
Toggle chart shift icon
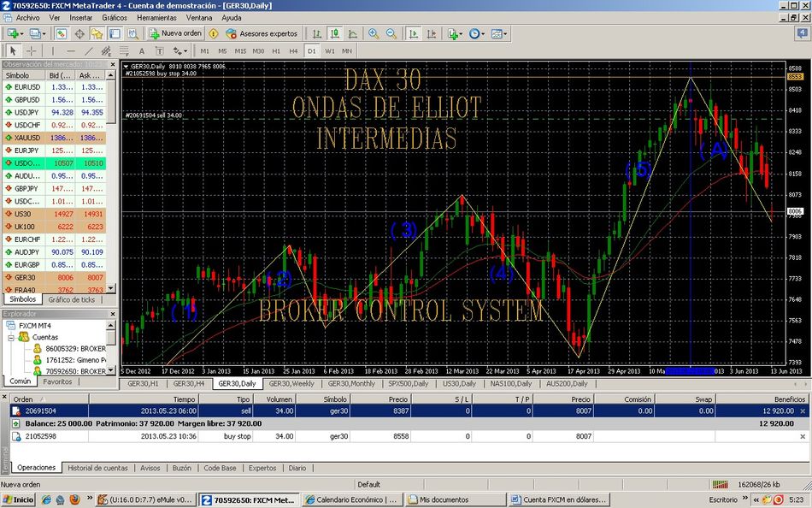pyautogui.click(x=431, y=33)
